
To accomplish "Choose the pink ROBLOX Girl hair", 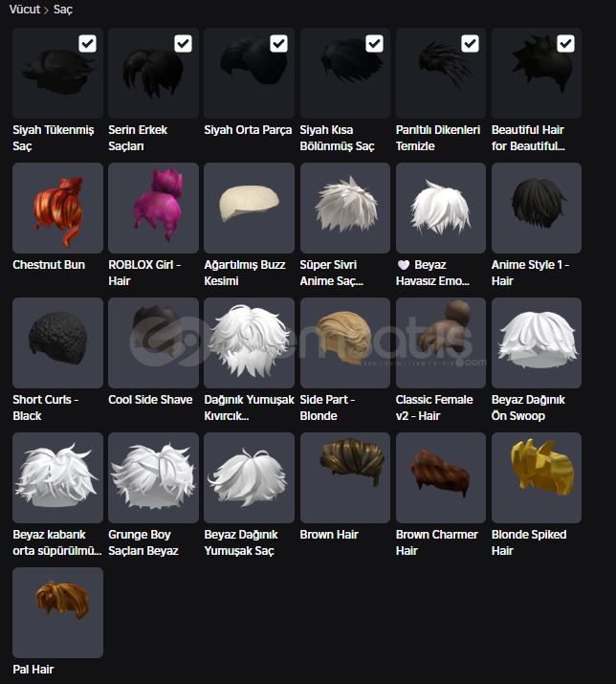I will pos(153,209).
